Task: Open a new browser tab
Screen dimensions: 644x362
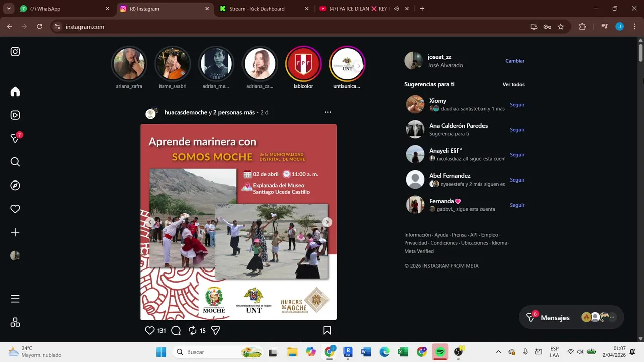Action: [422, 9]
